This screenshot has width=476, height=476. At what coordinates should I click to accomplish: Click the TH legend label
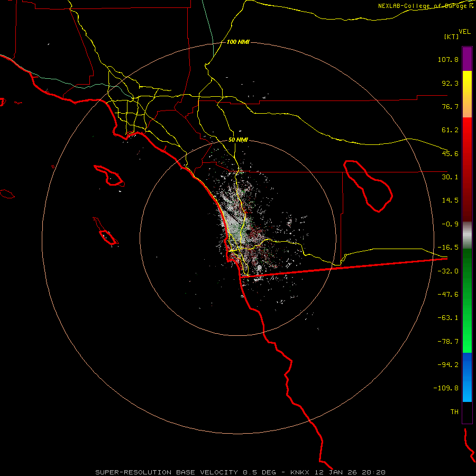(454, 412)
